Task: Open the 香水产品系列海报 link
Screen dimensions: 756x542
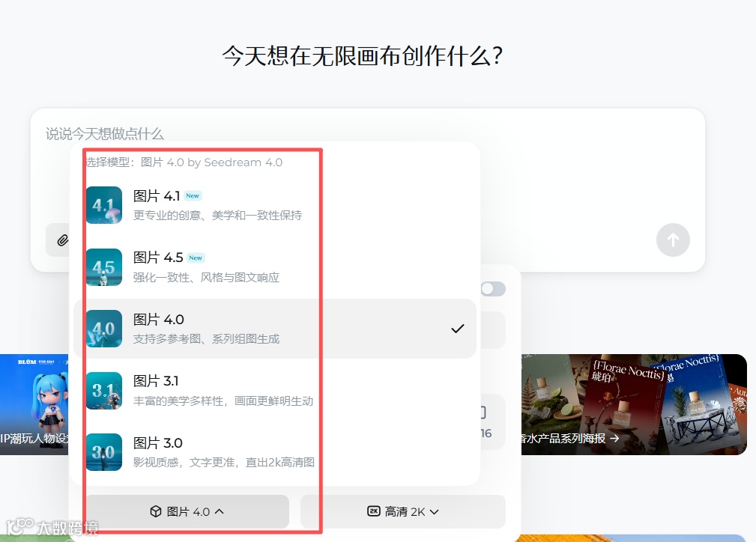Action: [569, 439]
